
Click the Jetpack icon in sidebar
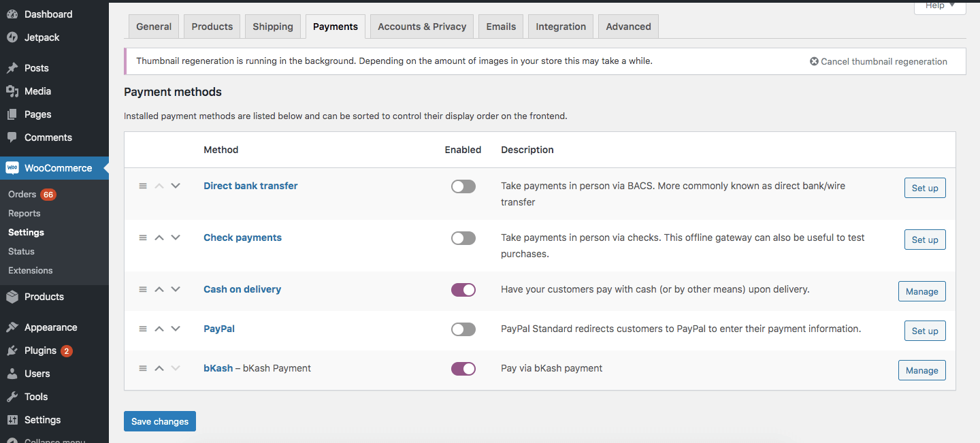(x=12, y=37)
